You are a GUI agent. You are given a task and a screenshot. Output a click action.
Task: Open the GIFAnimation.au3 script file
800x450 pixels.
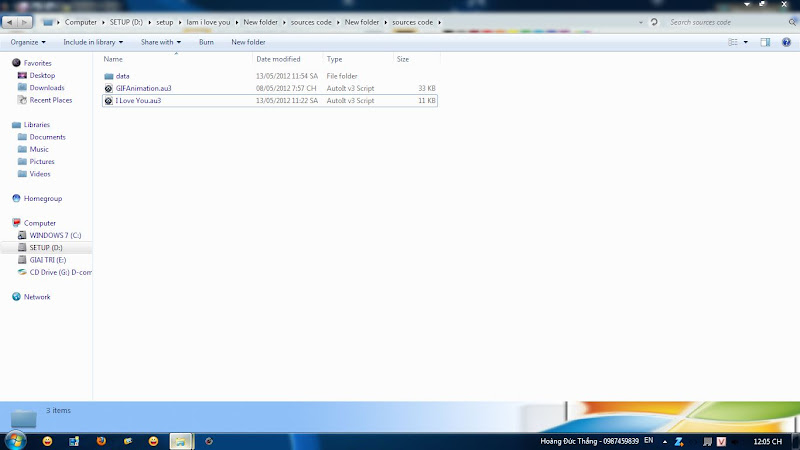point(143,88)
